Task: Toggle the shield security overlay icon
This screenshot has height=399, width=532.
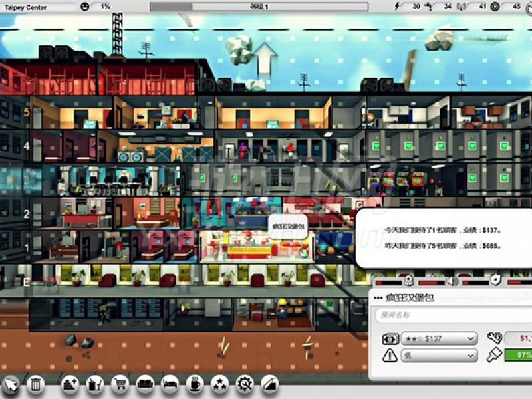Action: 495,281
